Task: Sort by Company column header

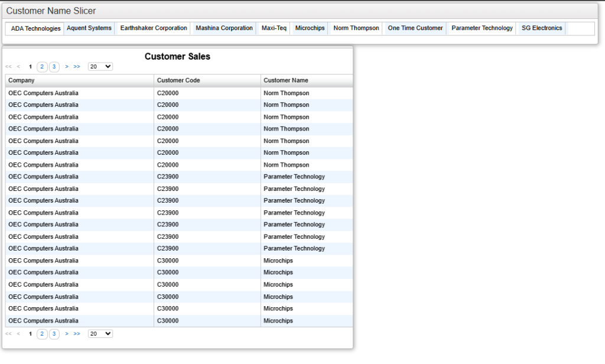Action: point(80,80)
